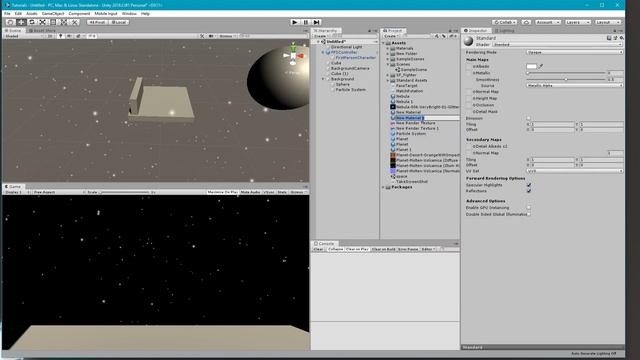Switch to the Asset Store tab
Viewport: 640px width, 360px height.
[42, 31]
